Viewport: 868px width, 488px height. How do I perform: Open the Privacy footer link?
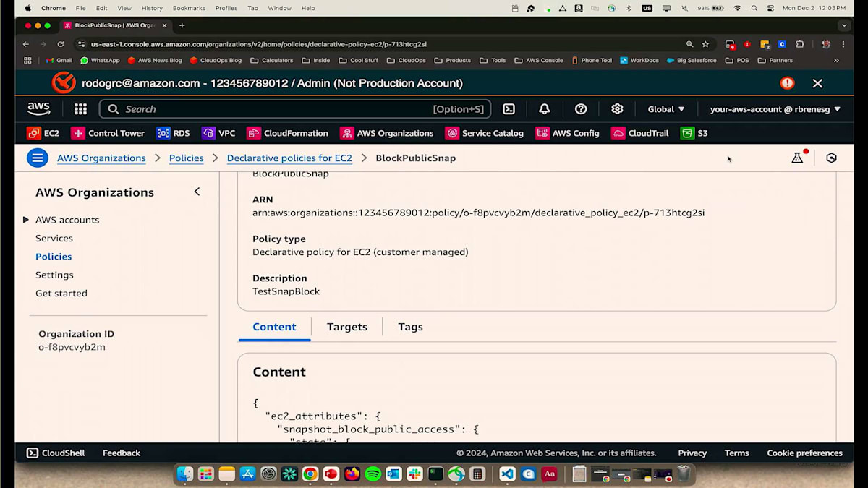pos(692,453)
